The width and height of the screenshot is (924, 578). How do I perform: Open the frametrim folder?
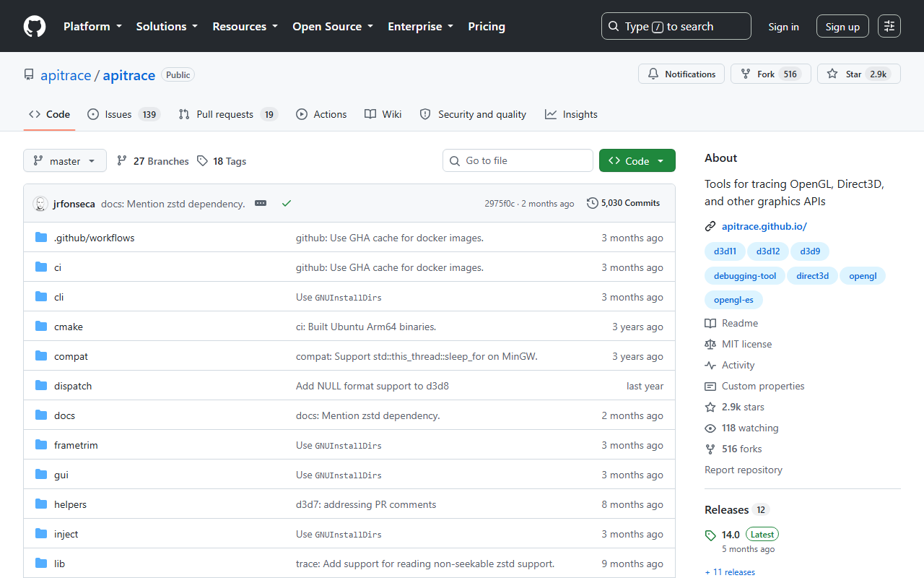(76, 445)
